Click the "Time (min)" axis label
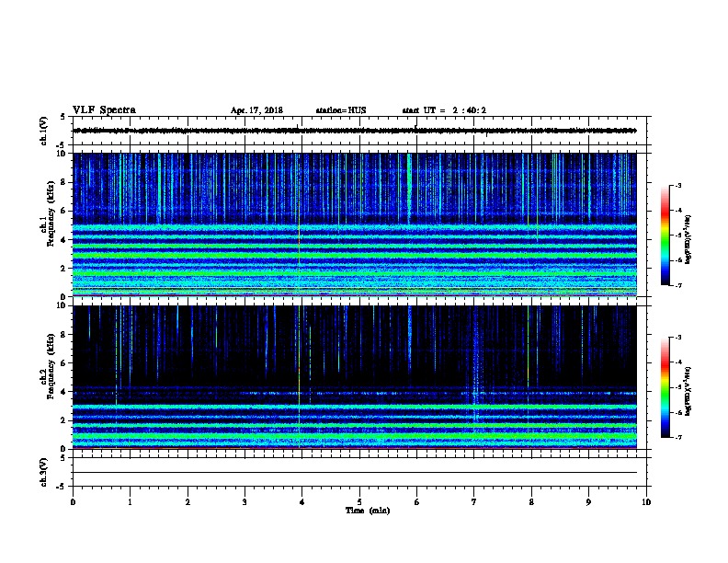The height and width of the screenshot is (563, 728). click(x=368, y=511)
